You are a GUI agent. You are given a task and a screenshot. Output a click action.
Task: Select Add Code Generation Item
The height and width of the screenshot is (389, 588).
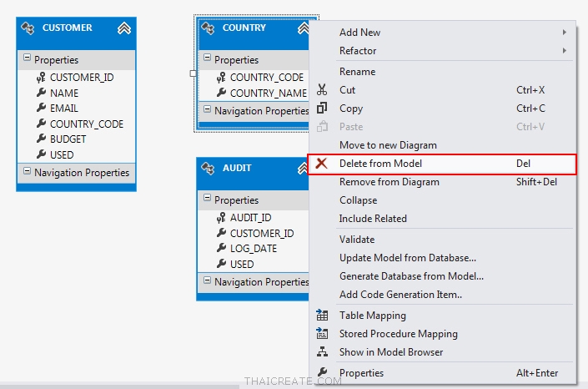point(443,295)
